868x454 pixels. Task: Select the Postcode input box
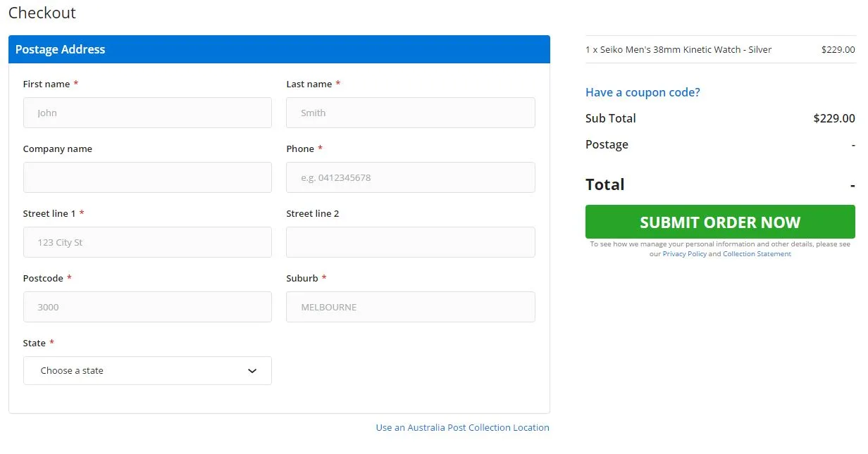(147, 307)
